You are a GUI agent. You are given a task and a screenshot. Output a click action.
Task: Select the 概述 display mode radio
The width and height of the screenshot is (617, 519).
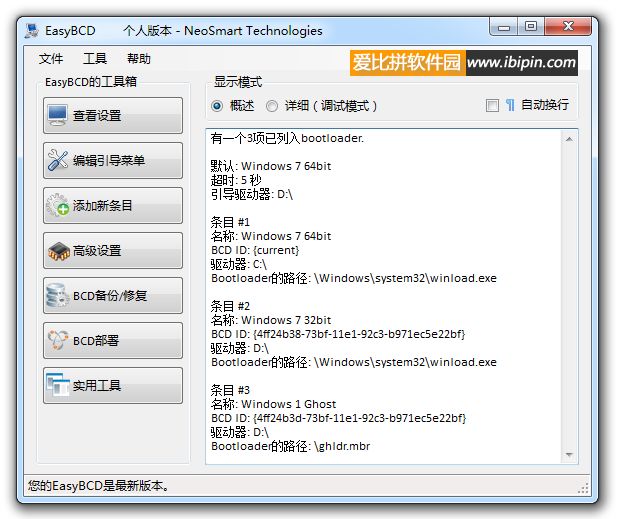(217, 106)
